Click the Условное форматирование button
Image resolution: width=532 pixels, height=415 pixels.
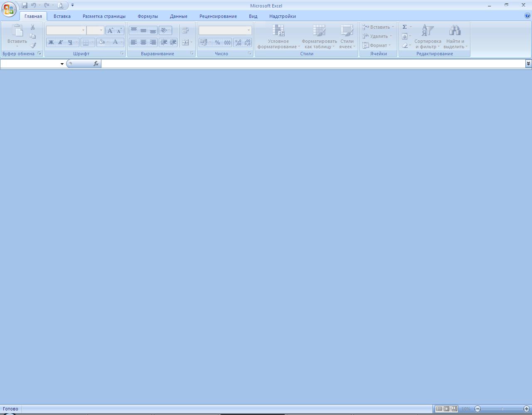coord(278,37)
